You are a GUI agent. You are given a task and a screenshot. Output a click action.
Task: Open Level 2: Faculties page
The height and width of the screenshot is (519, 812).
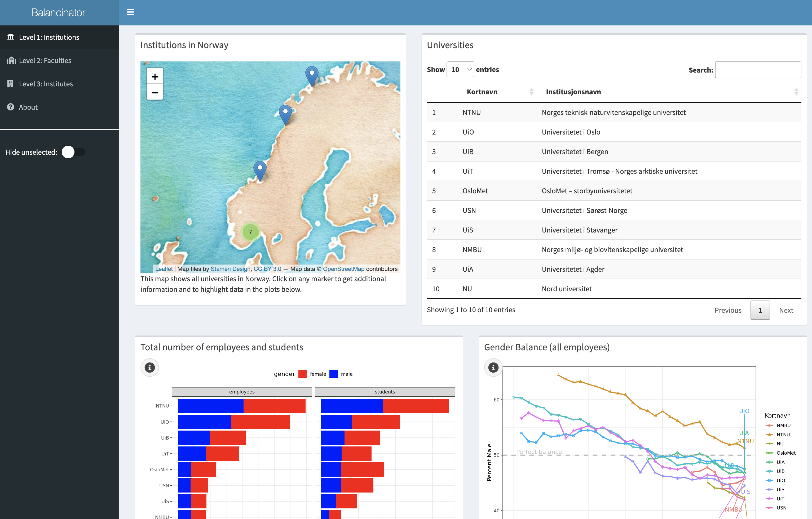(x=59, y=60)
